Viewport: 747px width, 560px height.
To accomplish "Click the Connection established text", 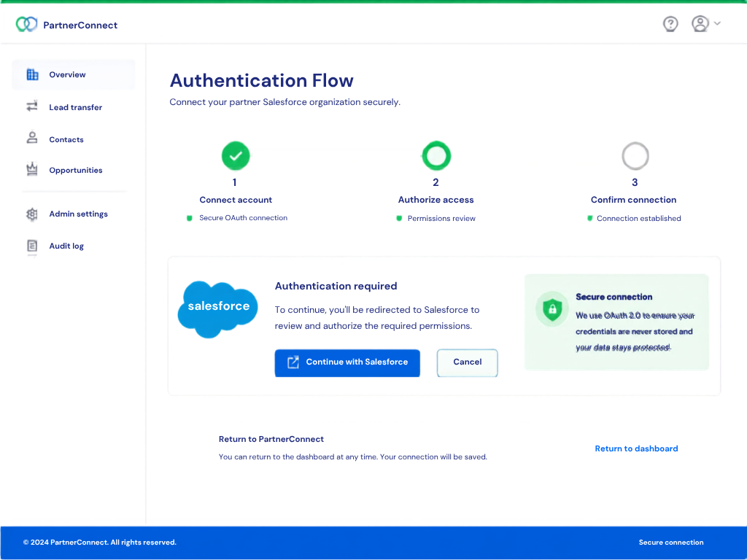I will pyautogui.click(x=639, y=219).
